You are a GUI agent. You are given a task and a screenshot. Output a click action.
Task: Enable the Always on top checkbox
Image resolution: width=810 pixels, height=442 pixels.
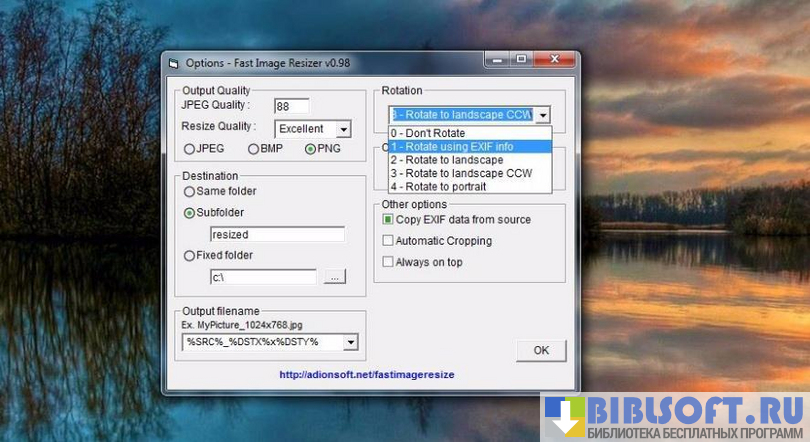[388, 262]
